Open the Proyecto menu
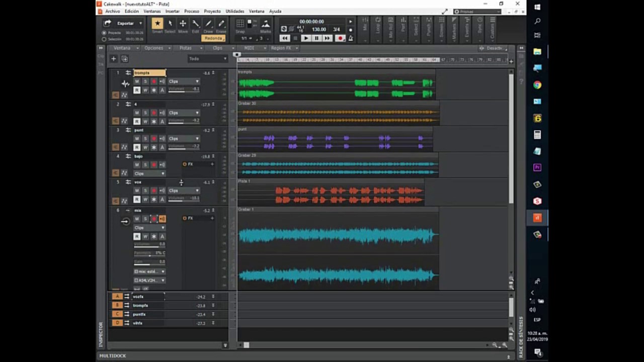This screenshot has height=362, width=644. click(x=212, y=11)
